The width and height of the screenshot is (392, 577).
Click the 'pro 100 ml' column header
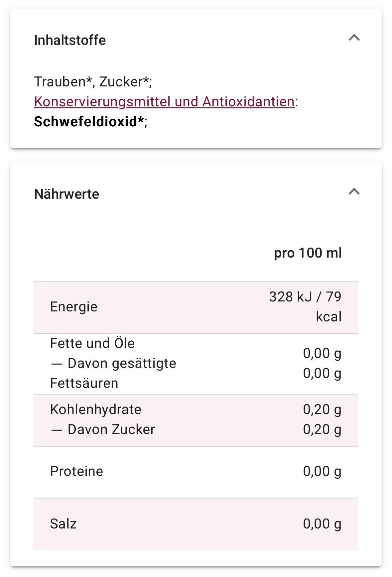pos(308,253)
